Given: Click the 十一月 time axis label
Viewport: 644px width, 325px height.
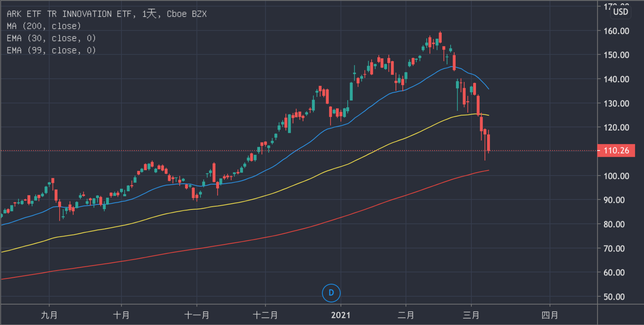Looking at the screenshot, I should click(197, 315).
